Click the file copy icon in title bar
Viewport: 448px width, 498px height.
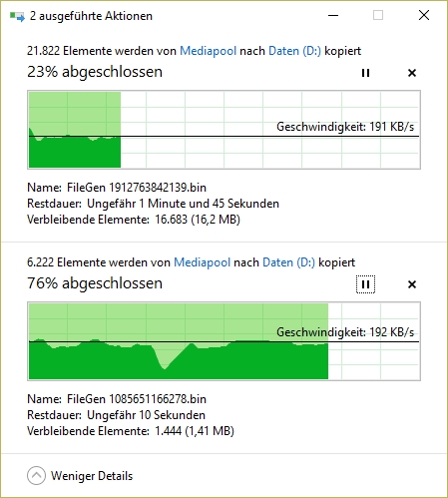pyautogui.click(x=17, y=16)
